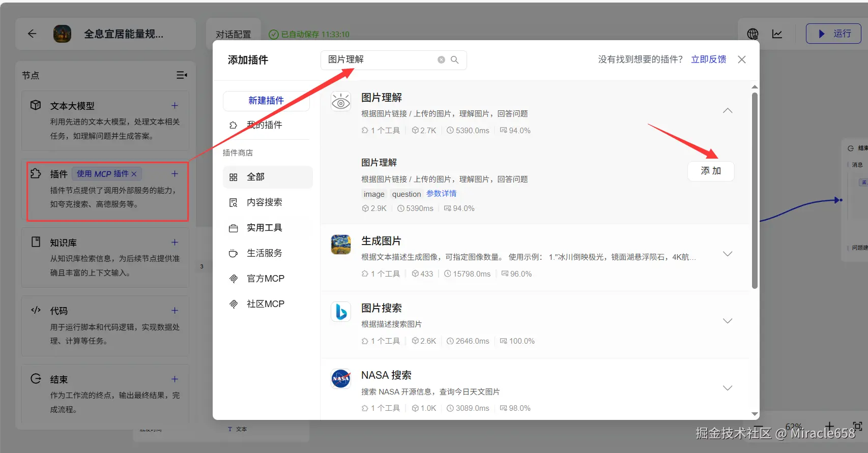The height and width of the screenshot is (453, 868).
Task: Click the 运行 button
Action: pyautogui.click(x=833, y=34)
